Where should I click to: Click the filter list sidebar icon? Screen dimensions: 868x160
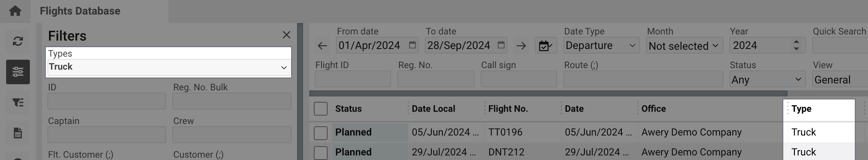(x=18, y=103)
